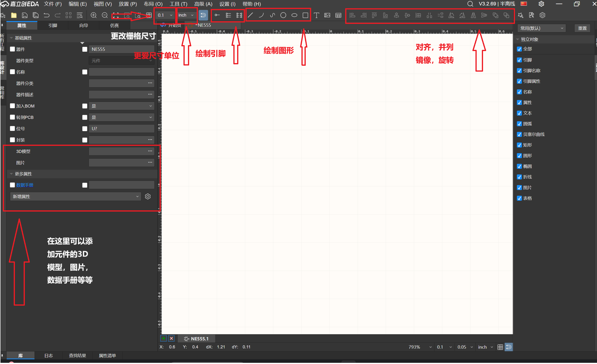Select the single pin drawing tool
Viewport: 597px width, 364px height.
[x=217, y=15]
